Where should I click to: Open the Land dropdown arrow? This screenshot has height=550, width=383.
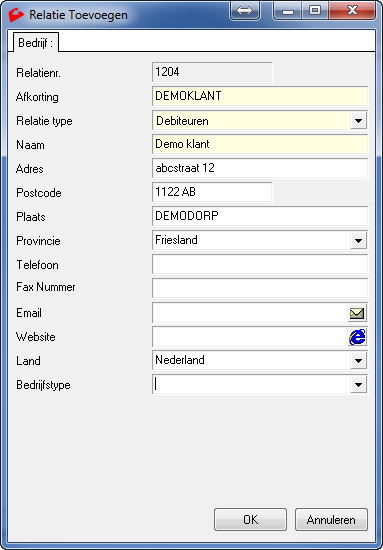(x=358, y=361)
